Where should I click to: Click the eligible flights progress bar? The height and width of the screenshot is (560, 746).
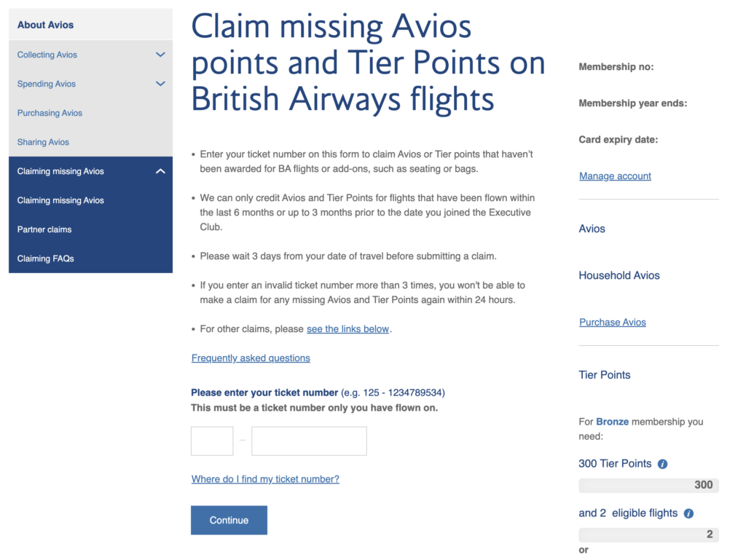click(x=648, y=535)
